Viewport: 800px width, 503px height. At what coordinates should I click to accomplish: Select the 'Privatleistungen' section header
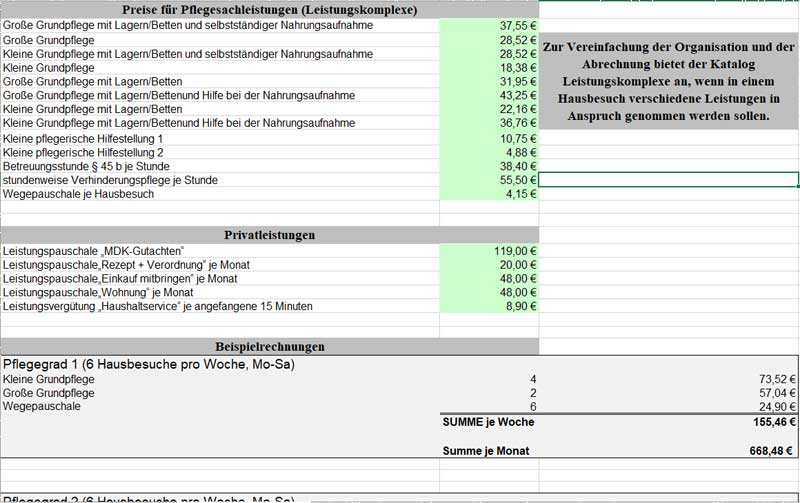click(269, 235)
